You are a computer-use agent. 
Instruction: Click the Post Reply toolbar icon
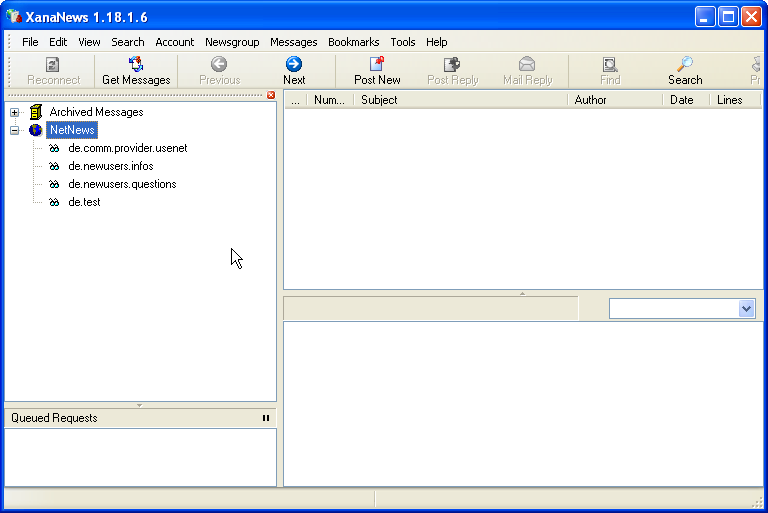click(x=452, y=65)
